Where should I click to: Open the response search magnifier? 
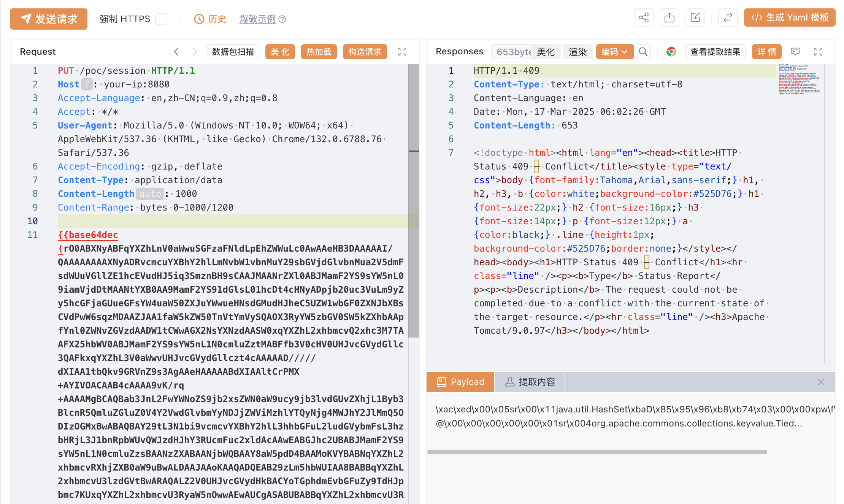643,52
